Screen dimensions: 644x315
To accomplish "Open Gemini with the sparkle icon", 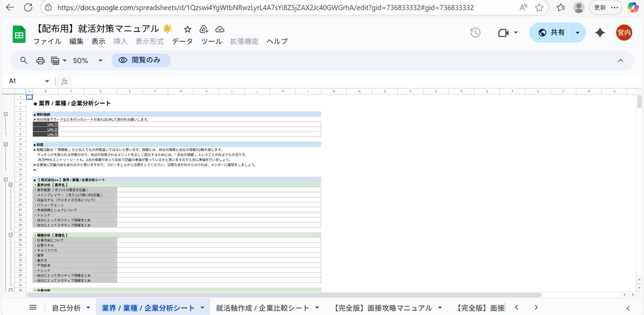I will click(x=599, y=33).
